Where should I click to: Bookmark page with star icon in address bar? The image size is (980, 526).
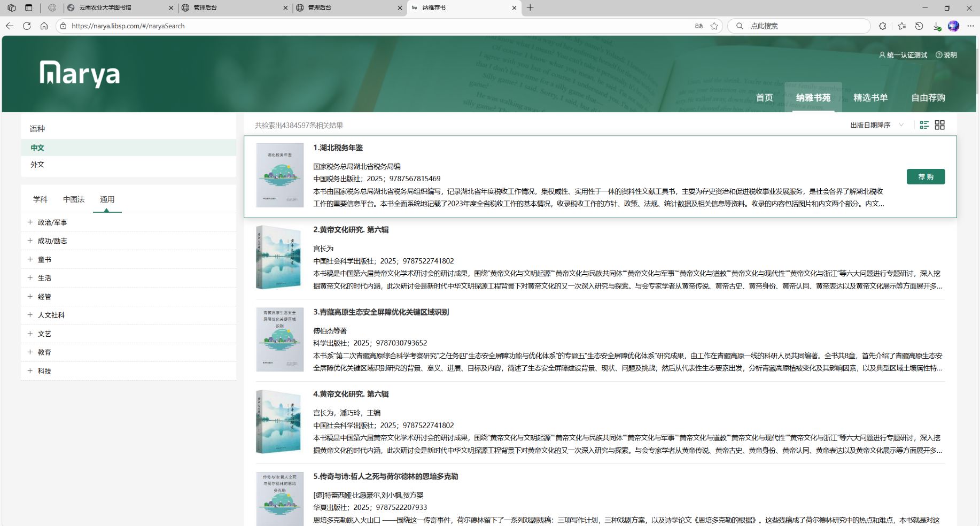pos(714,26)
